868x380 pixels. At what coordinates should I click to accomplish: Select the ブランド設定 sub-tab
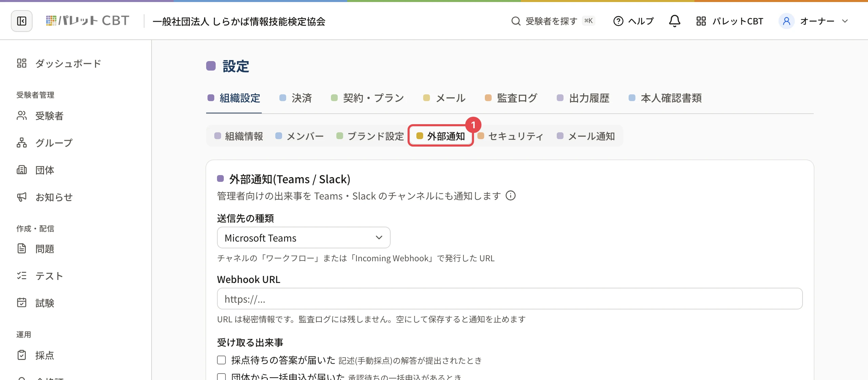pos(370,136)
